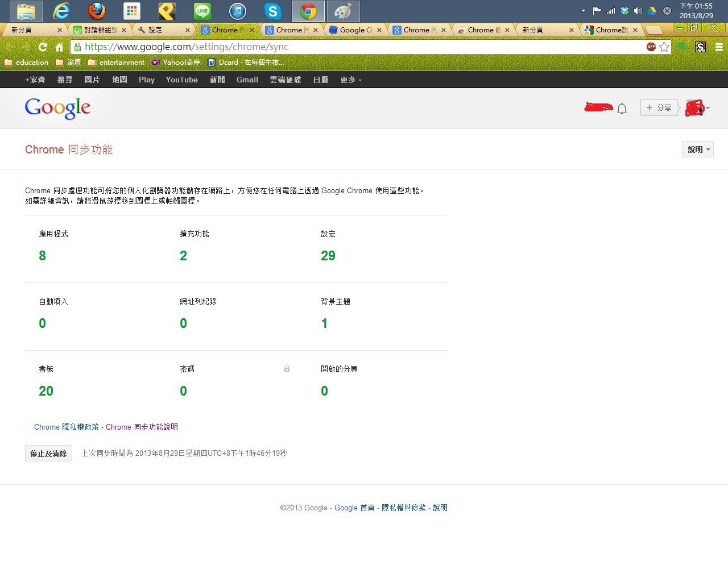
Task: Open the account avatar dropdown
Action: [698, 107]
